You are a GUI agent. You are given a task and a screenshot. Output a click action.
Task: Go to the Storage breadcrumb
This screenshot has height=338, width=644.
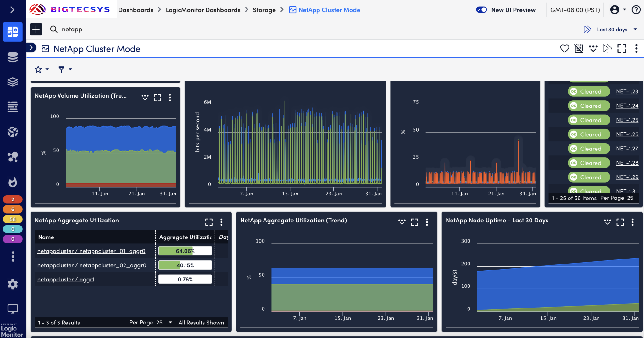264,10
